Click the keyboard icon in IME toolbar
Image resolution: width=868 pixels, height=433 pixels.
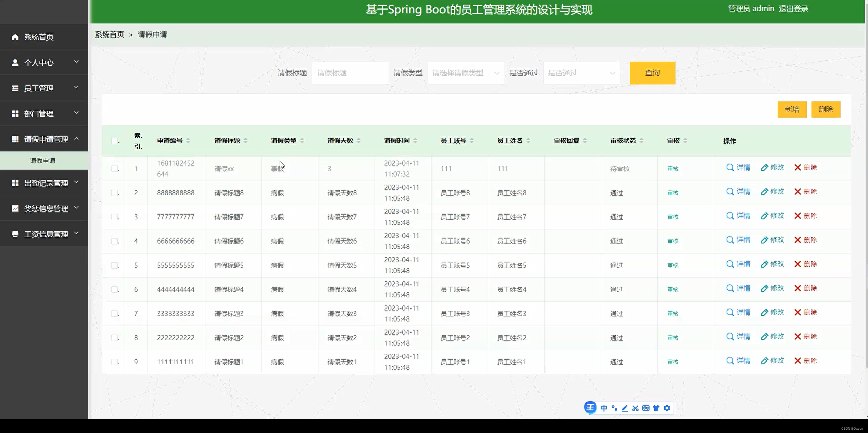click(x=646, y=408)
